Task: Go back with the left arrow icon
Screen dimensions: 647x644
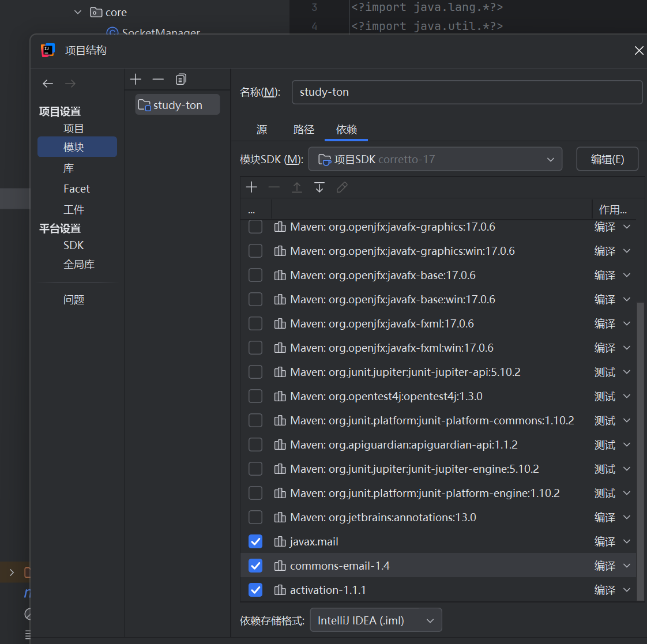Action: 48,84
